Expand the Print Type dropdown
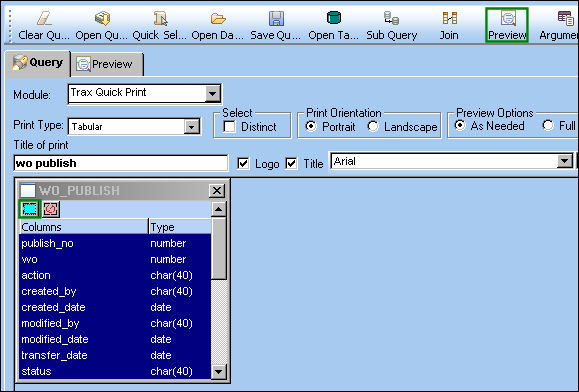This screenshot has width=579, height=392. [x=192, y=127]
